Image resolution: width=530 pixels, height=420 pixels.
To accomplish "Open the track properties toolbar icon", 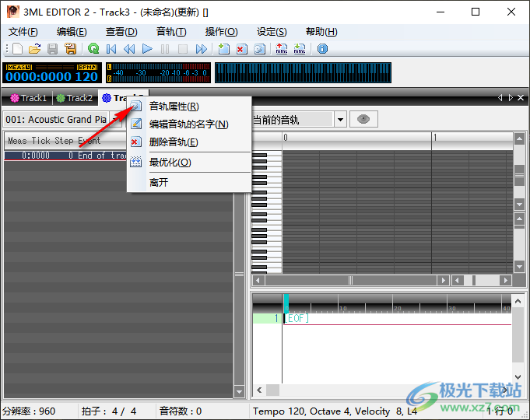I will click(x=260, y=49).
